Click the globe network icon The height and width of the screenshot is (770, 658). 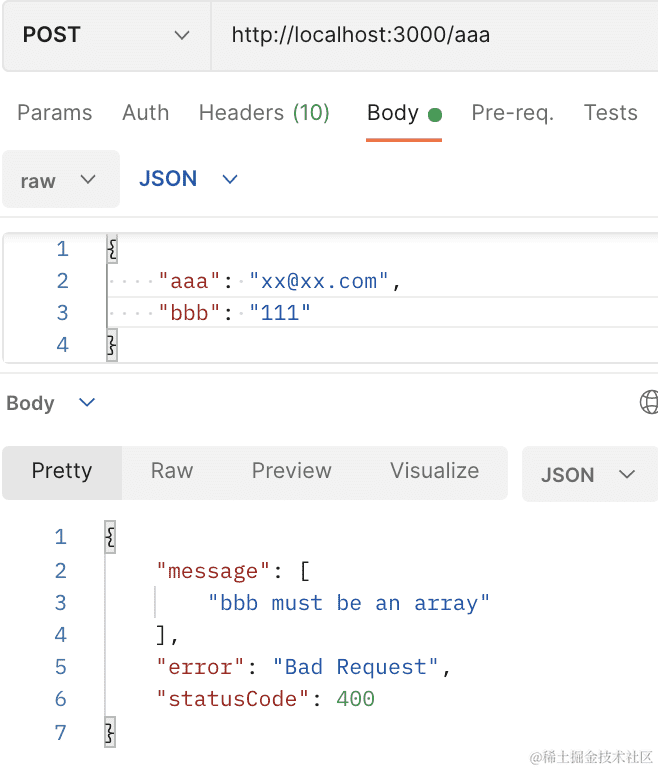tap(649, 402)
